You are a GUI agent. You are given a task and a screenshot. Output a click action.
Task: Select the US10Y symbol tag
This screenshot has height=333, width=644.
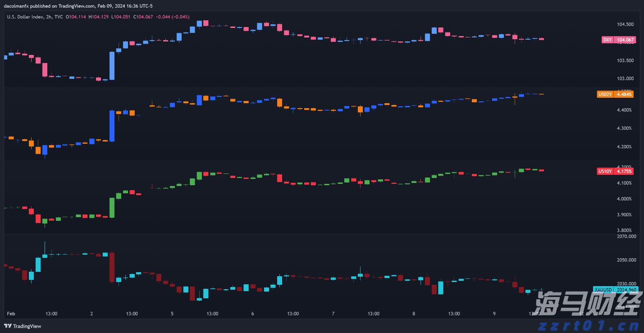pyautogui.click(x=604, y=171)
